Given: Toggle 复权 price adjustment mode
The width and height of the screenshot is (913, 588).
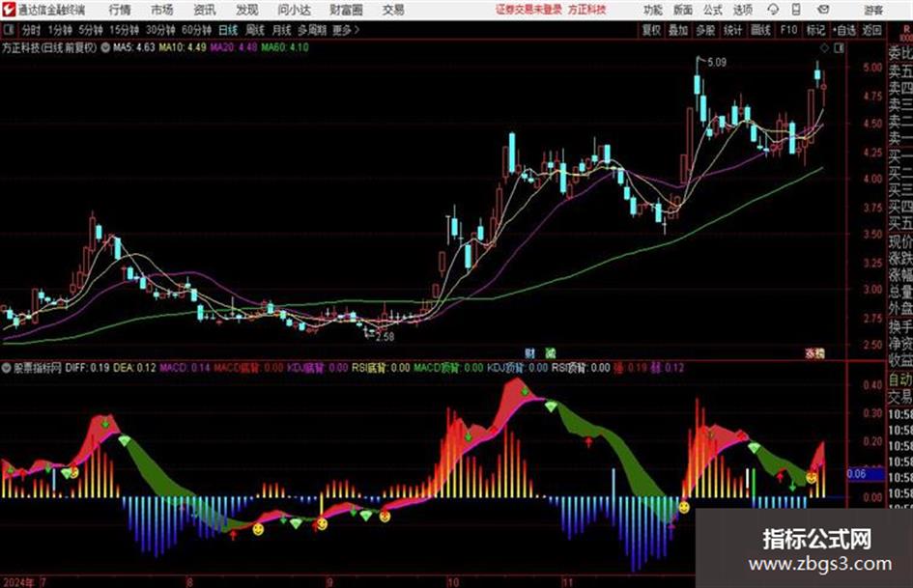Looking at the screenshot, I should pyautogui.click(x=651, y=30).
